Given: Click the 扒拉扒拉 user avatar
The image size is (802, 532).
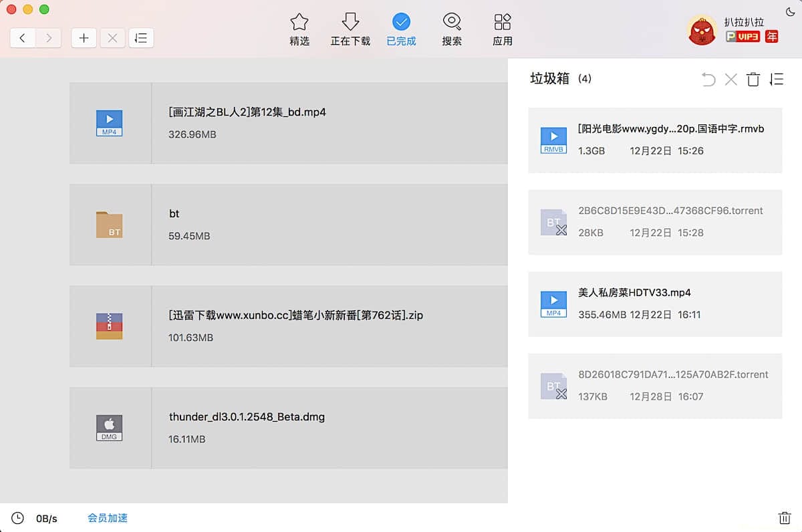Looking at the screenshot, I should point(702,30).
